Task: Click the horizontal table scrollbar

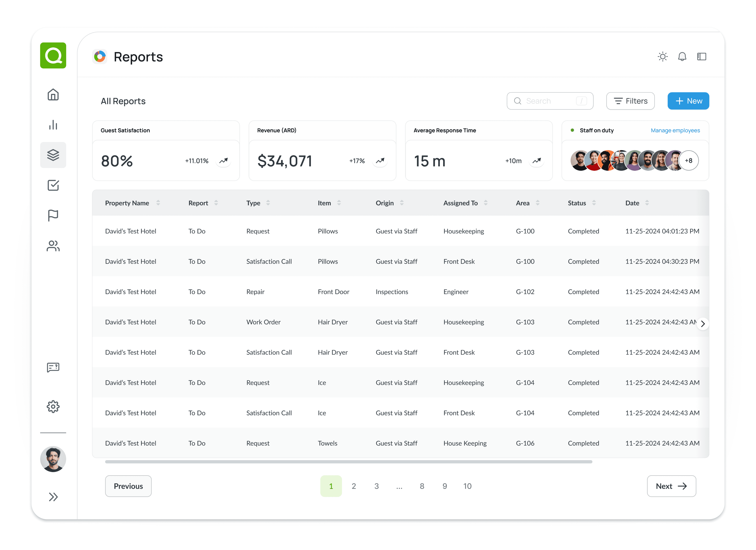Action: click(348, 462)
